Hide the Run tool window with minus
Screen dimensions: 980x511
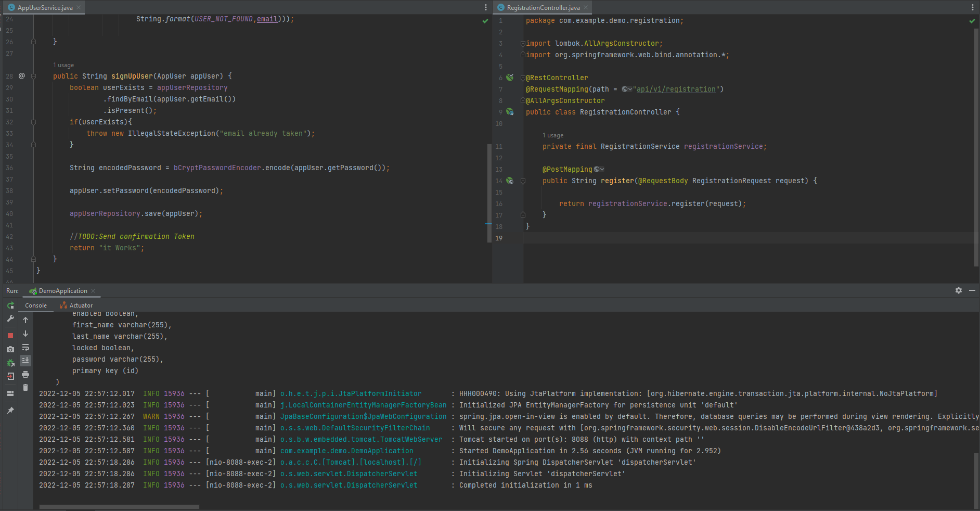pos(972,290)
